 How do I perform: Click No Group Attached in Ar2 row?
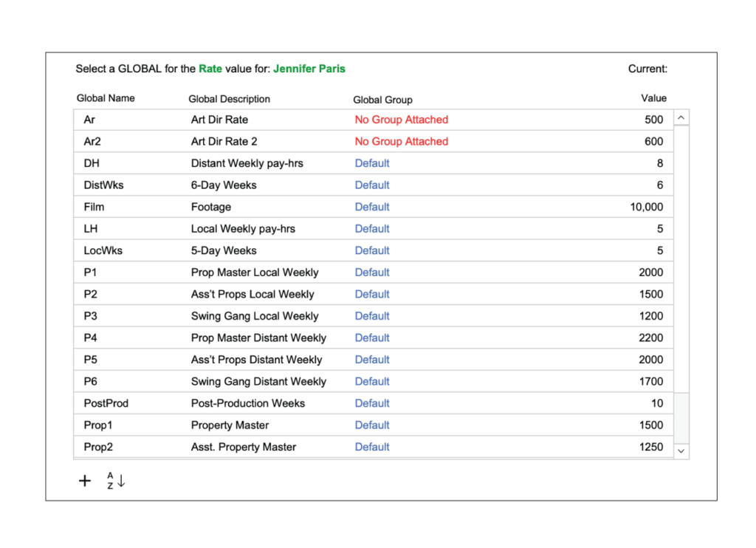click(401, 141)
